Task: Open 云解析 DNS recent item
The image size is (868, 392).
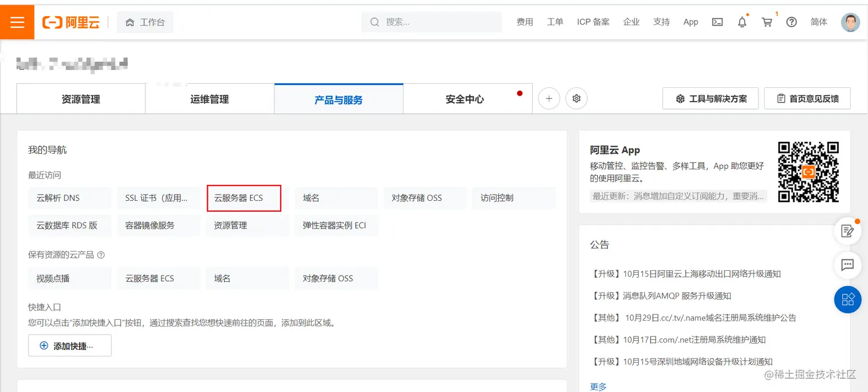Action: point(70,198)
